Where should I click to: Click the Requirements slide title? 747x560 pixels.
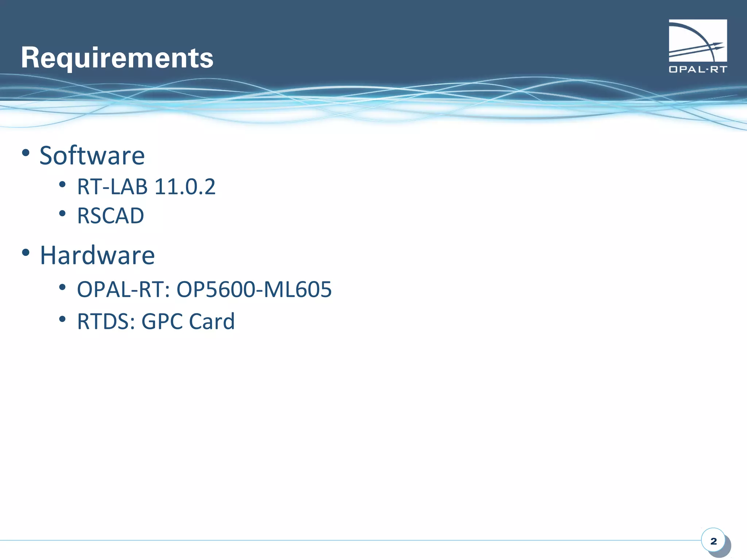117,58
